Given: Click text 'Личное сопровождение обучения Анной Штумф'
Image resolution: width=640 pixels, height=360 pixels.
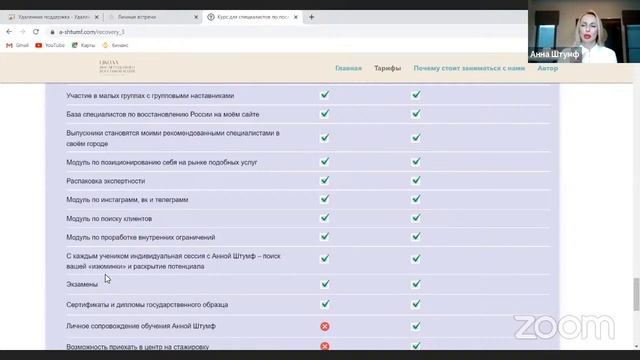Looking at the screenshot, I should click(x=141, y=326).
